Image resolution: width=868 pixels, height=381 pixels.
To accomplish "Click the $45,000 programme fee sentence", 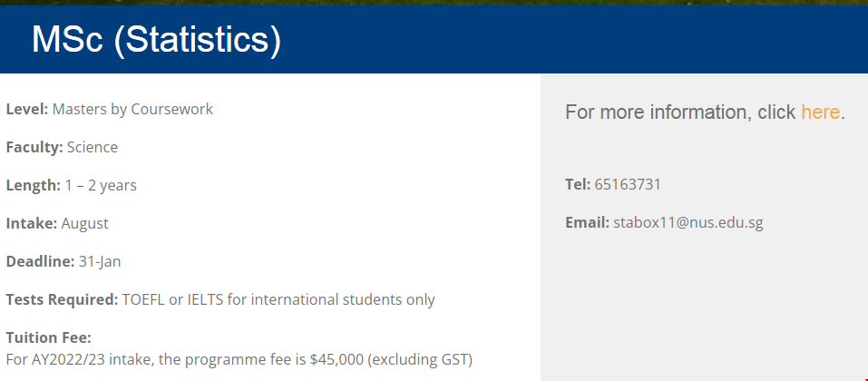I will [239, 359].
